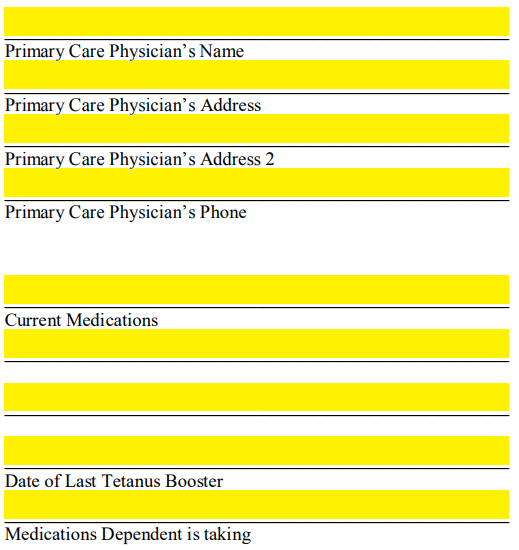Screen dimensions: 519x550
Task: Click the Primary Care Physician's Name label
Action: (124, 52)
